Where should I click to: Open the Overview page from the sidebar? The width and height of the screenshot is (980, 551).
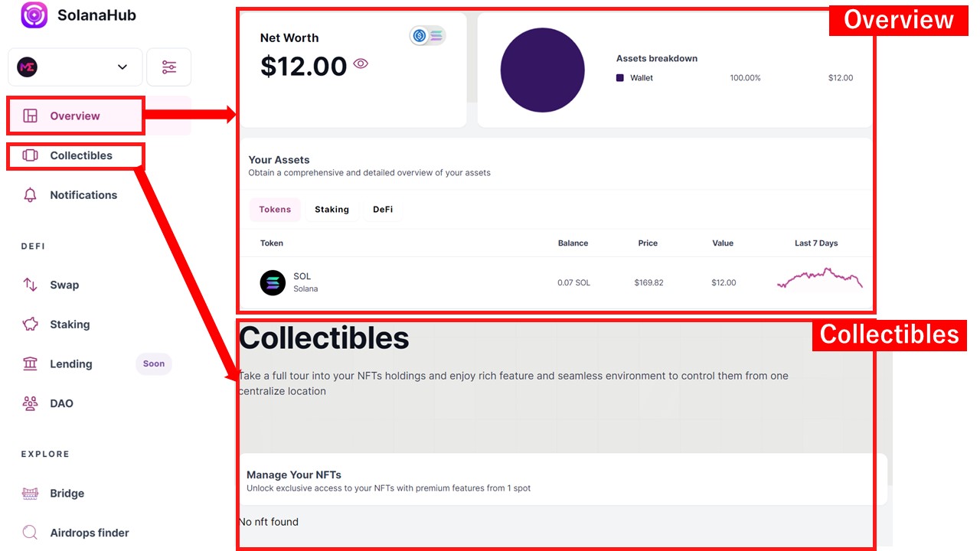tap(75, 116)
